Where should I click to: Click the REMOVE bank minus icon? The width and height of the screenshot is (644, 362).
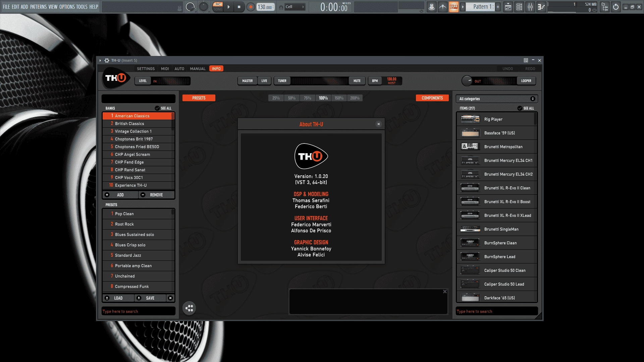[143, 195]
